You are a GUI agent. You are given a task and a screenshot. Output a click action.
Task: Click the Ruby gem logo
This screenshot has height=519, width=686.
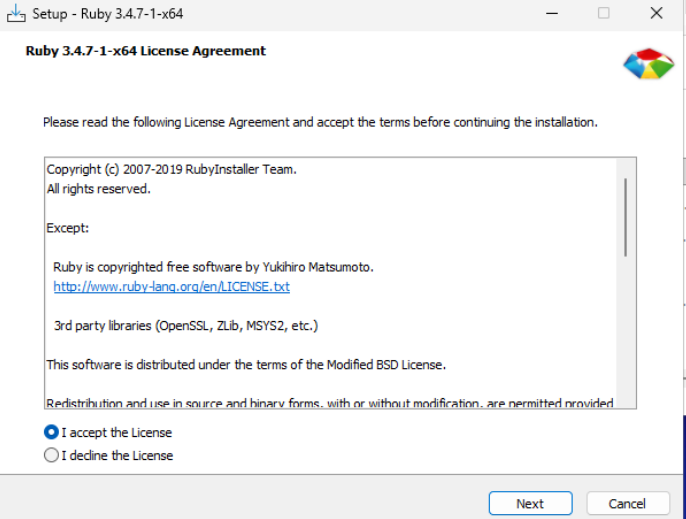point(648,64)
